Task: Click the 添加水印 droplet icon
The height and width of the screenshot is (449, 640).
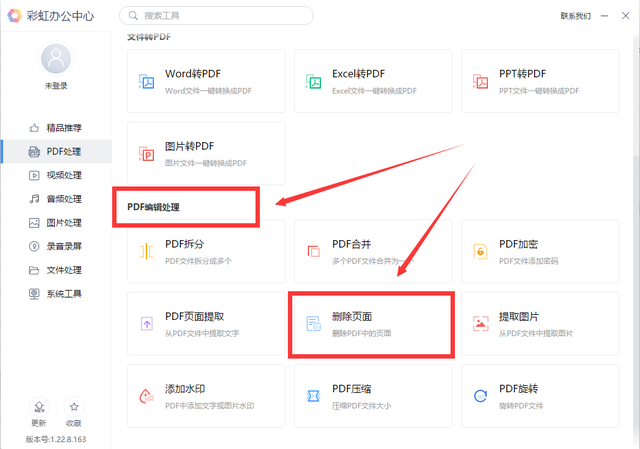Action: (x=147, y=396)
